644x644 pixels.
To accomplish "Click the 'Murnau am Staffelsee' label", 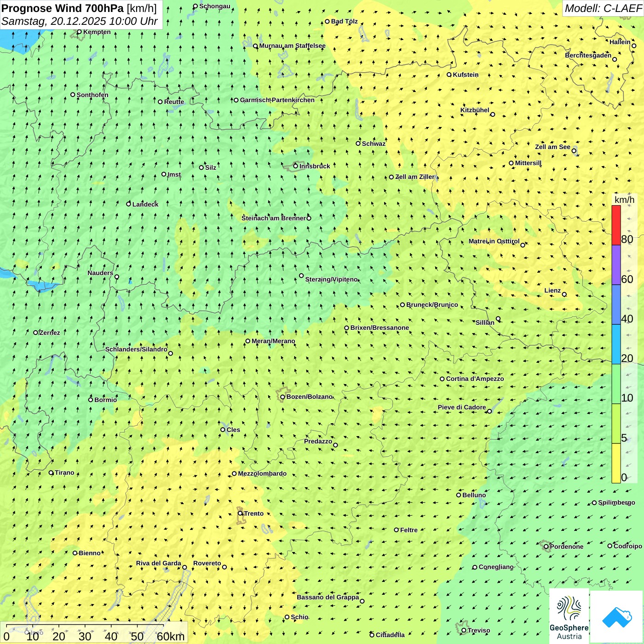I will [x=292, y=46].
